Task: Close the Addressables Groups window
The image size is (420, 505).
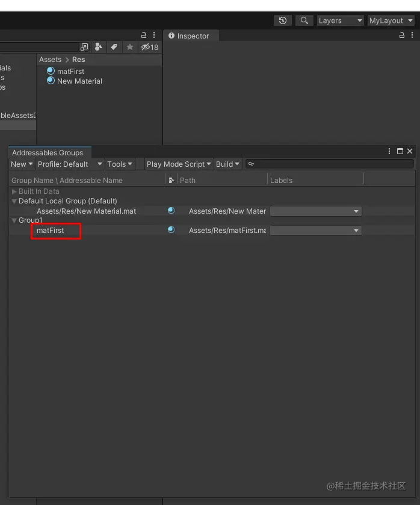Action: tap(410, 151)
